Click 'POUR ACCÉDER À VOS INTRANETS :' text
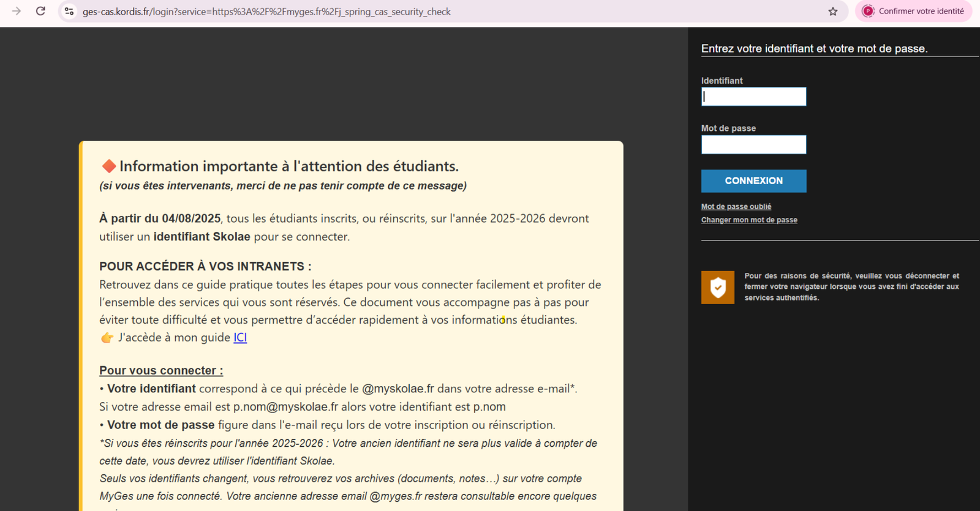Image resolution: width=980 pixels, height=511 pixels. pos(205,266)
